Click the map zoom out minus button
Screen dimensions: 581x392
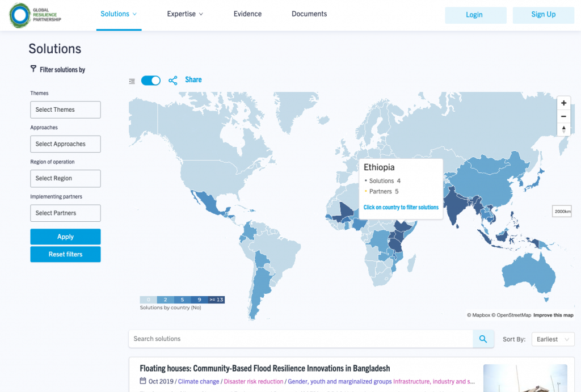click(563, 116)
